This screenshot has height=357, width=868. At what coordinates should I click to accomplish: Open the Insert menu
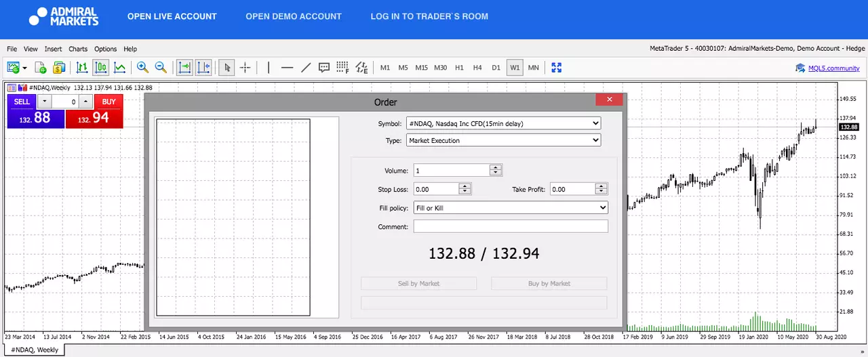pos(53,49)
